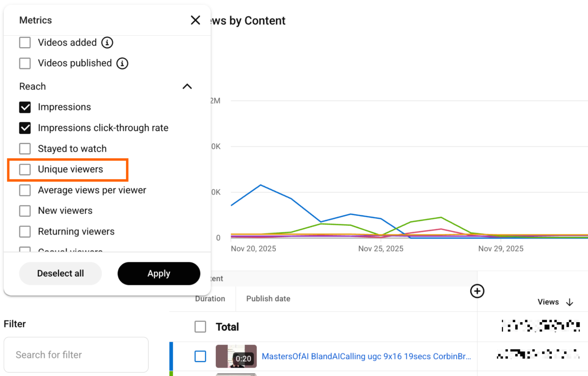Click the Search for filter field
Viewport: 588px width, 376px height.
(76, 355)
